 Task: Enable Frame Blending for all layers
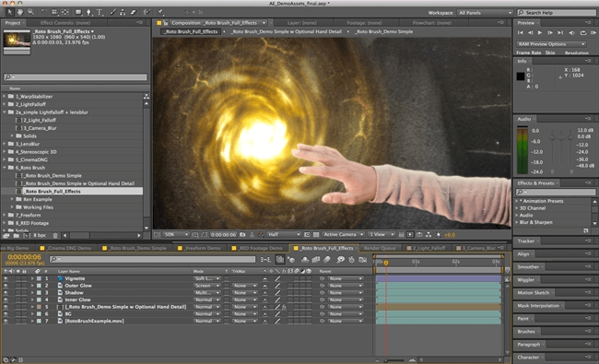316,260
